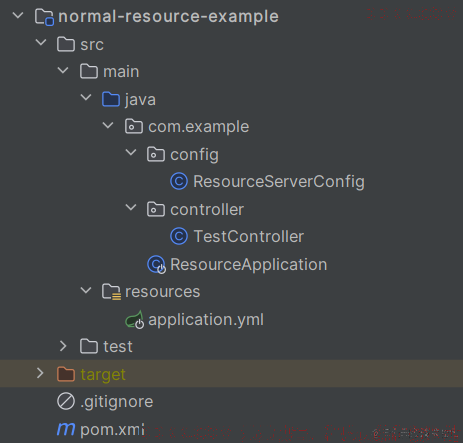Click the orange target folder icon

point(66,374)
